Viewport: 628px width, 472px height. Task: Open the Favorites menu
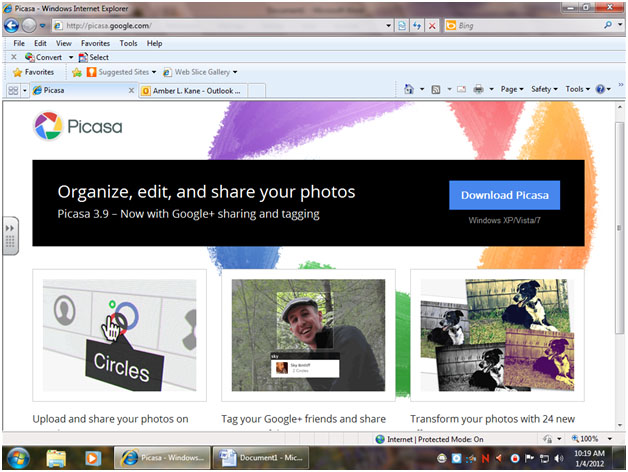click(95, 43)
